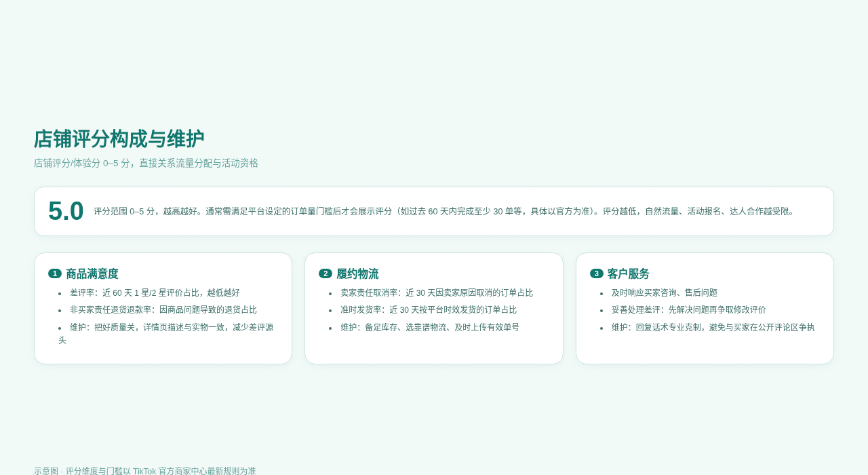Click the bullet starting with 差评率
The width and height of the screenshot is (868, 475).
[155, 292]
